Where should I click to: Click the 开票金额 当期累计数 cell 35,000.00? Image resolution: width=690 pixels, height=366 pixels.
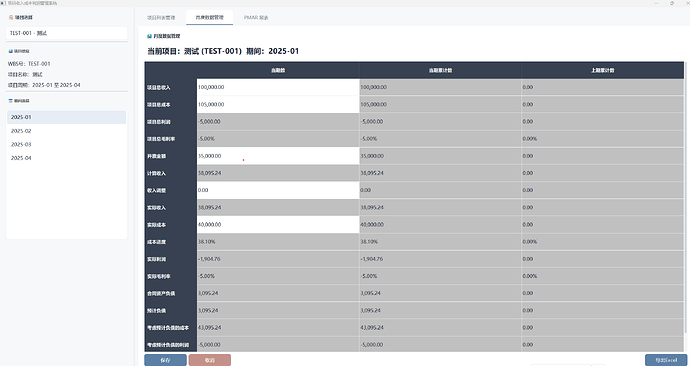click(440, 156)
